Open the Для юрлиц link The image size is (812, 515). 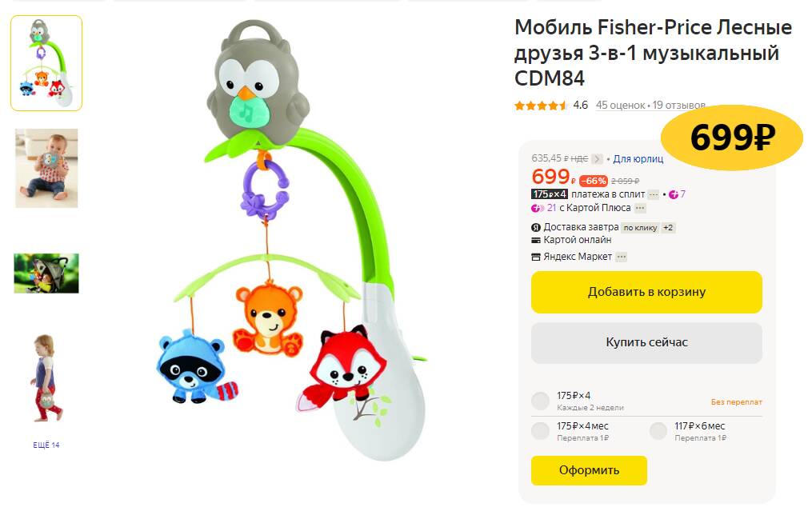pos(638,159)
